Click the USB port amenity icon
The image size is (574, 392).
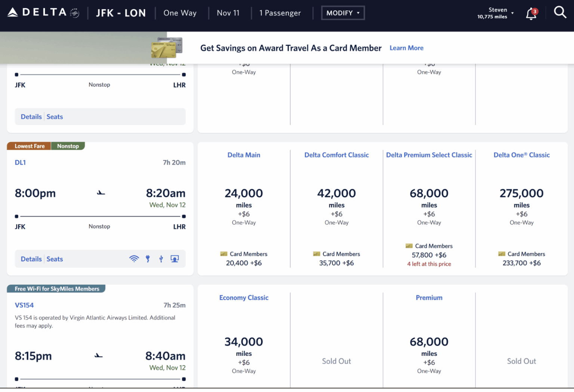click(161, 258)
